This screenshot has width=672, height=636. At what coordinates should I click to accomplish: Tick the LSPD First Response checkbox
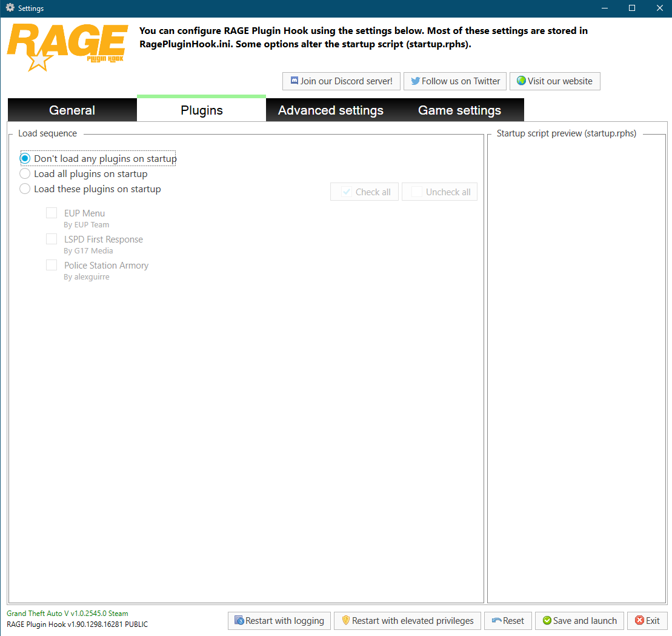click(x=52, y=239)
